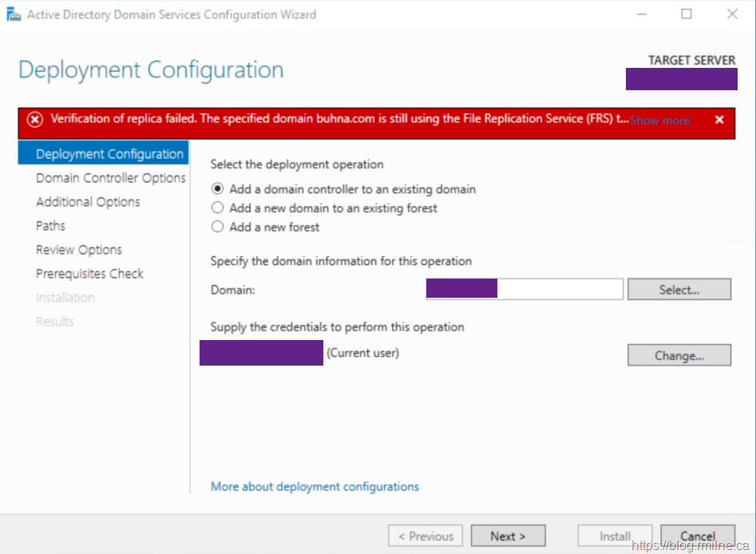Click the Next > button
This screenshot has height=554, width=756.
tap(508, 536)
